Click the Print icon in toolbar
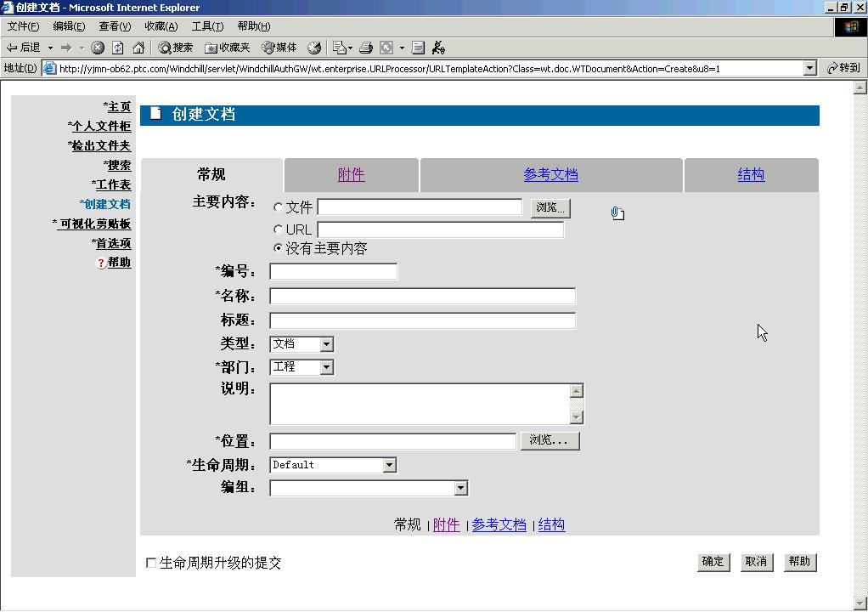 366,48
